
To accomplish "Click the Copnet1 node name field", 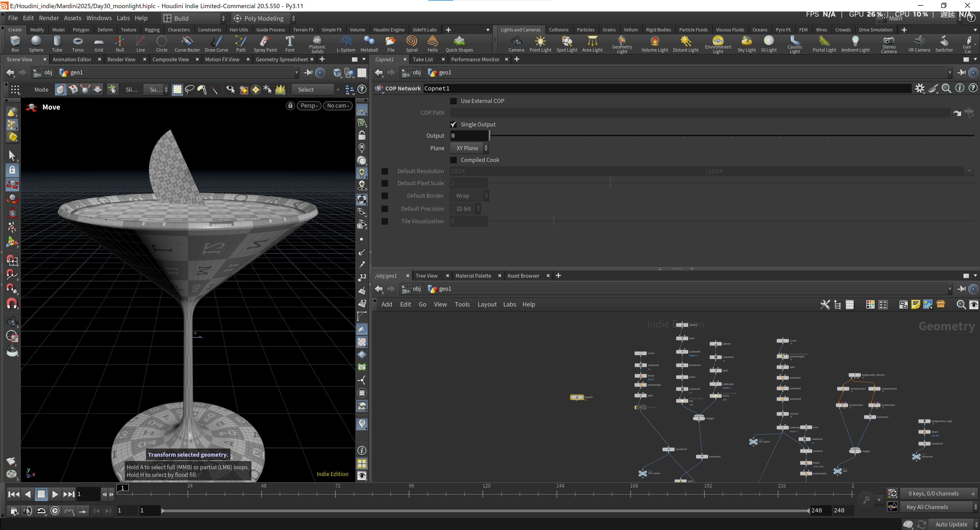I will [x=668, y=88].
